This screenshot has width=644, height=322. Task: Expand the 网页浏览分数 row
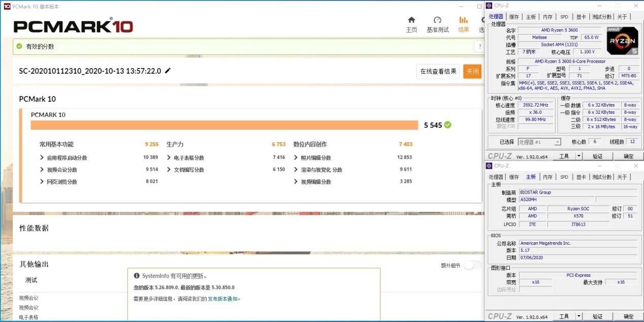pos(42,182)
